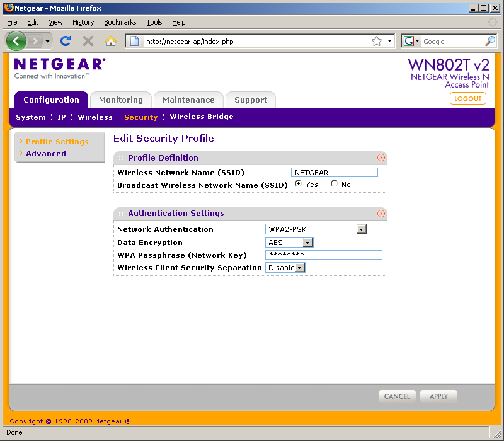The height and width of the screenshot is (441, 504).
Task: Open the View menu
Action: (55, 22)
